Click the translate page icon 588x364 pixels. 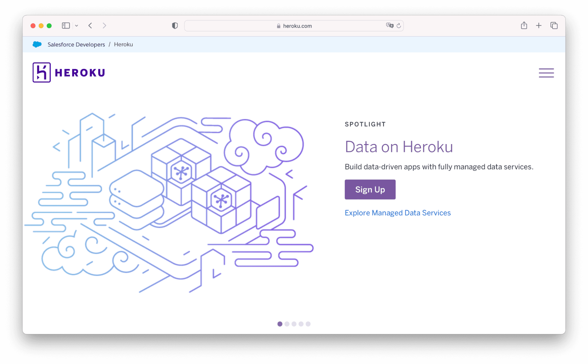coord(389,26)
